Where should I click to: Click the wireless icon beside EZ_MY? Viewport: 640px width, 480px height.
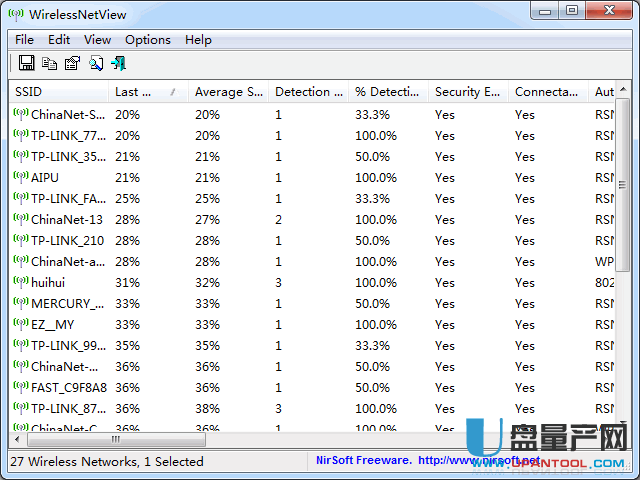20,325
